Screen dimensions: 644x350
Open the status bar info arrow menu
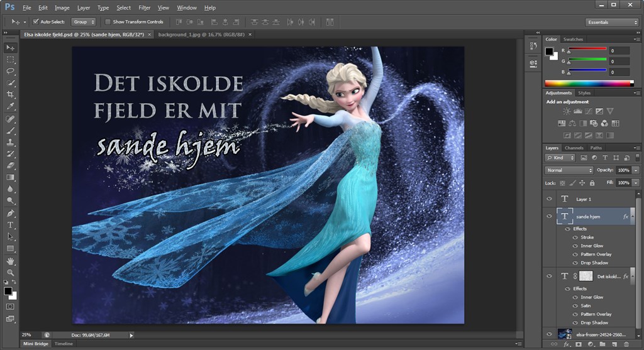coord(131,335)
